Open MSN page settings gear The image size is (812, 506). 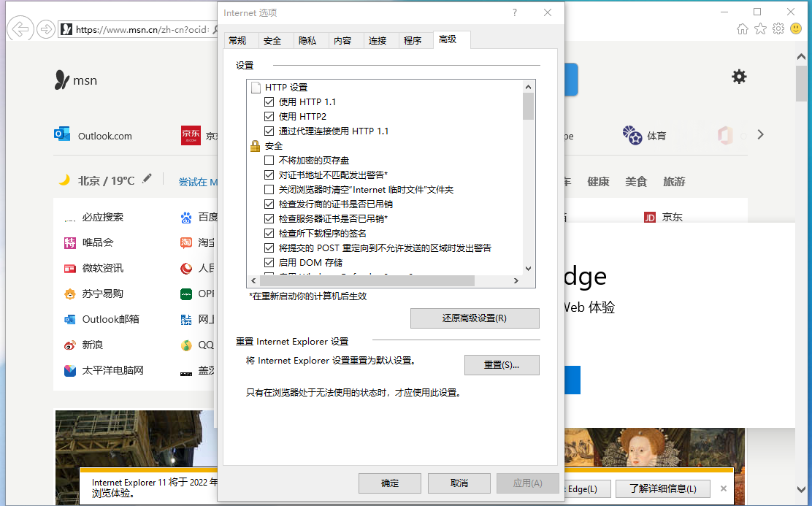[739, 77]
